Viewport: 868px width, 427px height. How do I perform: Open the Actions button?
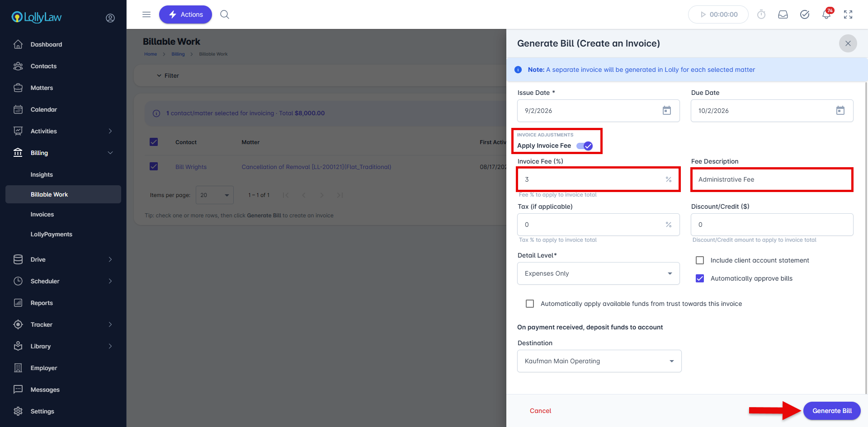(185, 14)
